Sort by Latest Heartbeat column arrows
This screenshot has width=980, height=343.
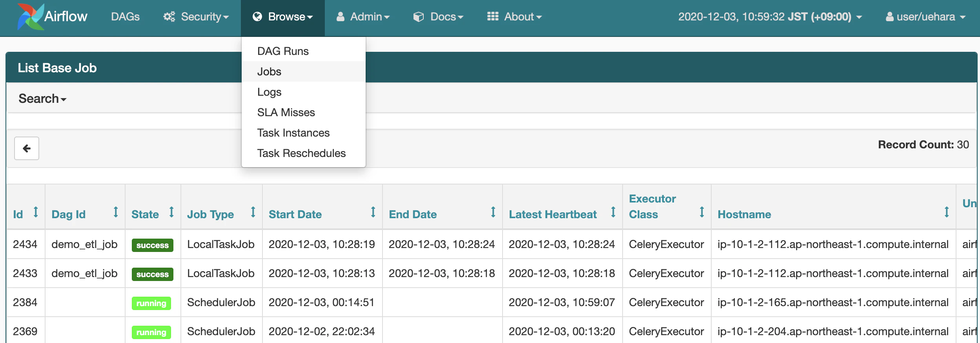click(x=613, y=212)
